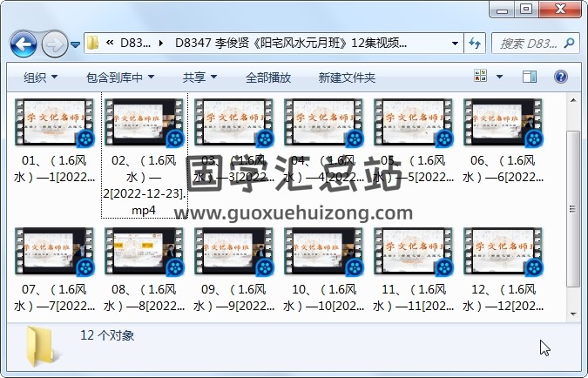Viewport: 588px width, 378px height.
Task: Click the folder icon in address bar
Action: 92,44
